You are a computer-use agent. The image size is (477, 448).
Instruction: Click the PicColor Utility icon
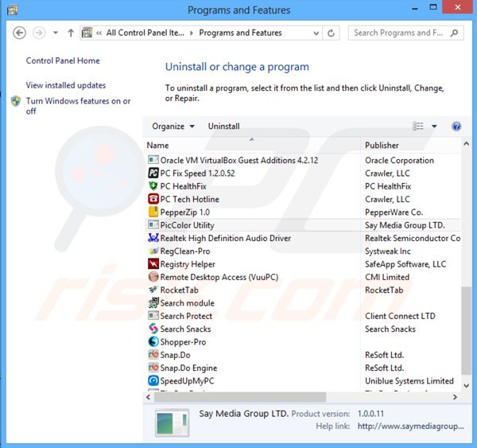click(x=153, y=225)
